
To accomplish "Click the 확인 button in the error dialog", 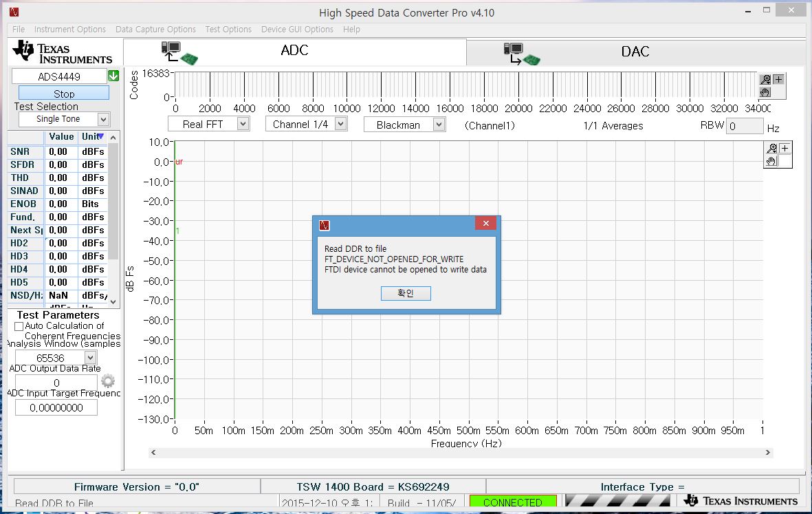I will 406,293.
